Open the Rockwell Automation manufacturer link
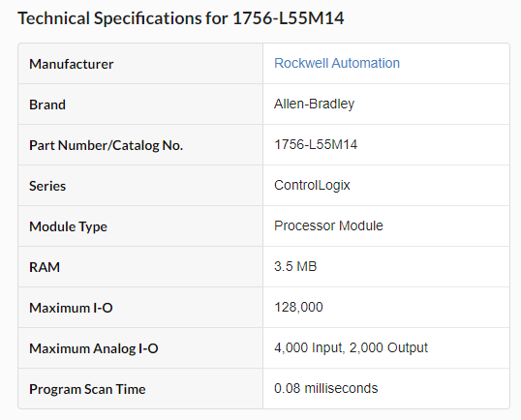The image size is (521, 420). [x=337, y=63]
